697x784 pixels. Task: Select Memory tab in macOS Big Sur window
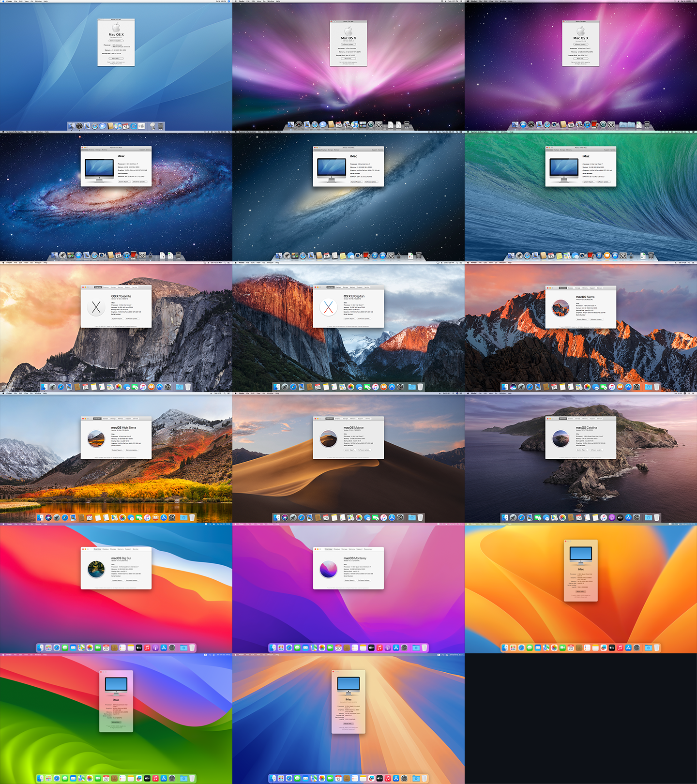click(121, 549)
